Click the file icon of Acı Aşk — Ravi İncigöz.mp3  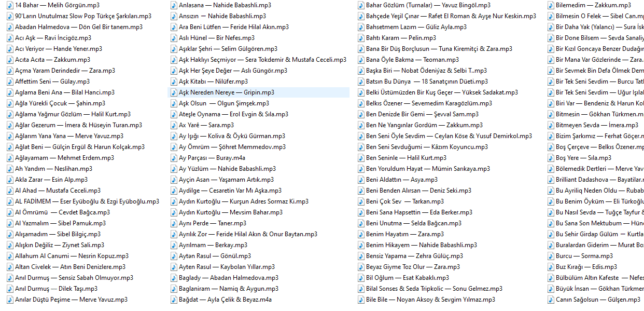10,38
